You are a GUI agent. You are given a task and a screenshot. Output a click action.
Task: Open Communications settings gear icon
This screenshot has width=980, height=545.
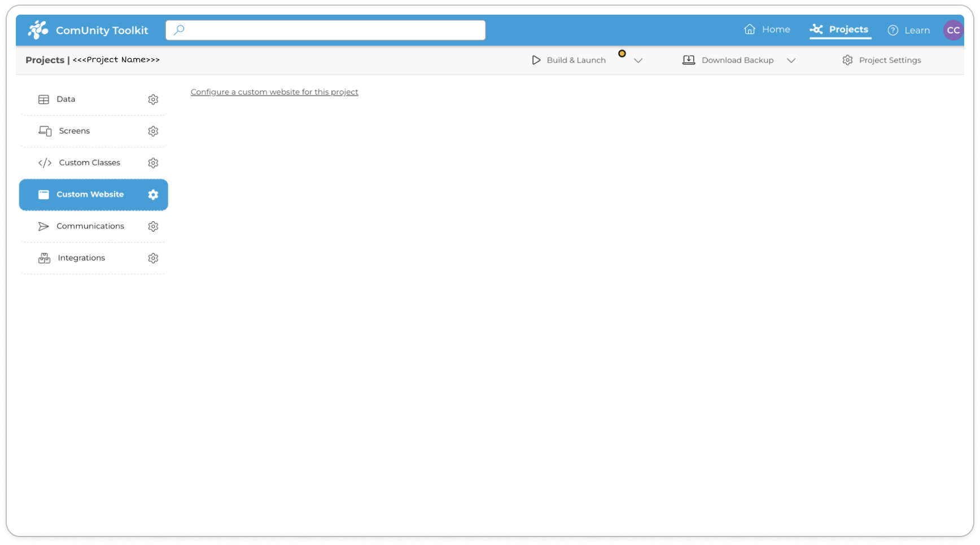[x=153, y=226]
